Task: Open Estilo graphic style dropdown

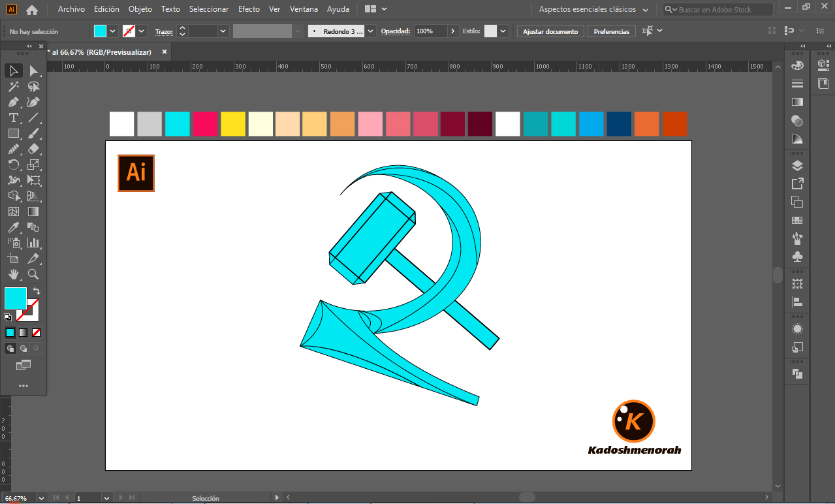Action: coord(505,31)
